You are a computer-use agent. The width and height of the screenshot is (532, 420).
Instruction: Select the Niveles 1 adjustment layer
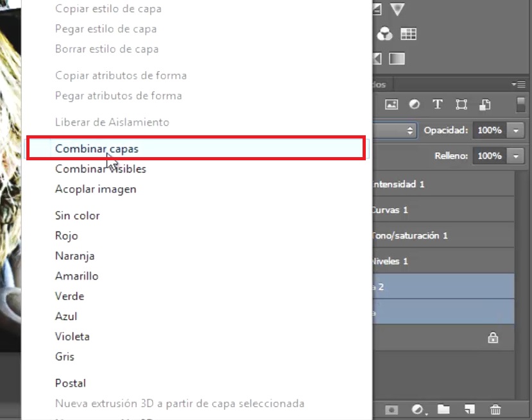tap(443, 261)
